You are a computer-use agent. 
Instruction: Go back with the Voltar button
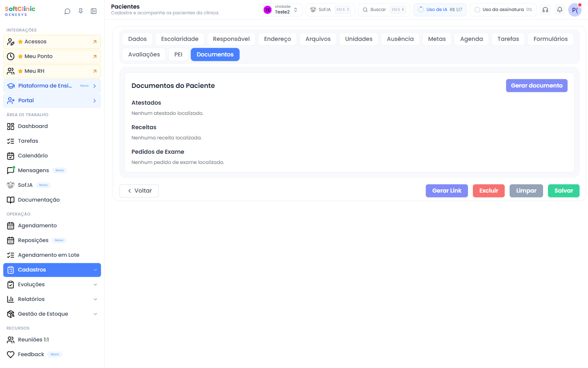(x=139, y=191)
